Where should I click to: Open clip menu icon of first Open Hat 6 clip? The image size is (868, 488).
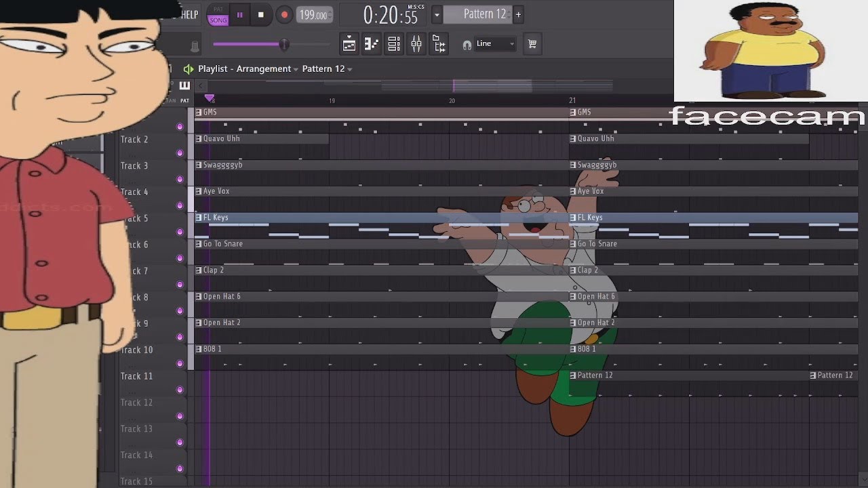pos(199,296)
